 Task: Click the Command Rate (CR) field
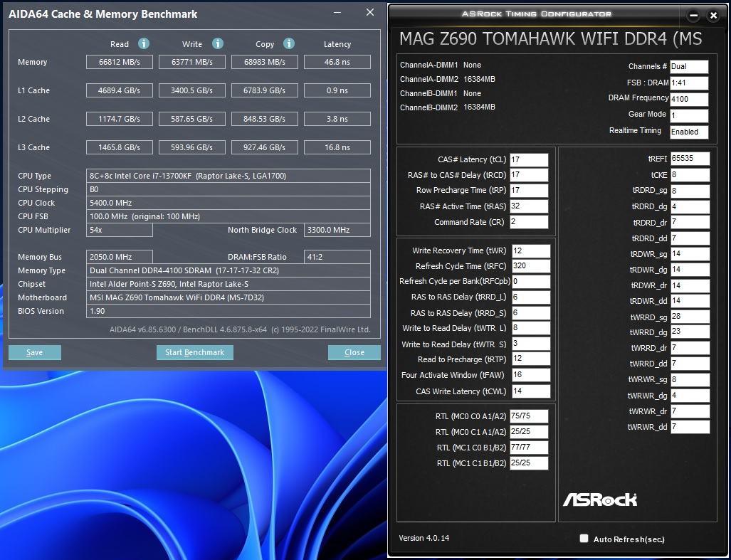[529, 222]
